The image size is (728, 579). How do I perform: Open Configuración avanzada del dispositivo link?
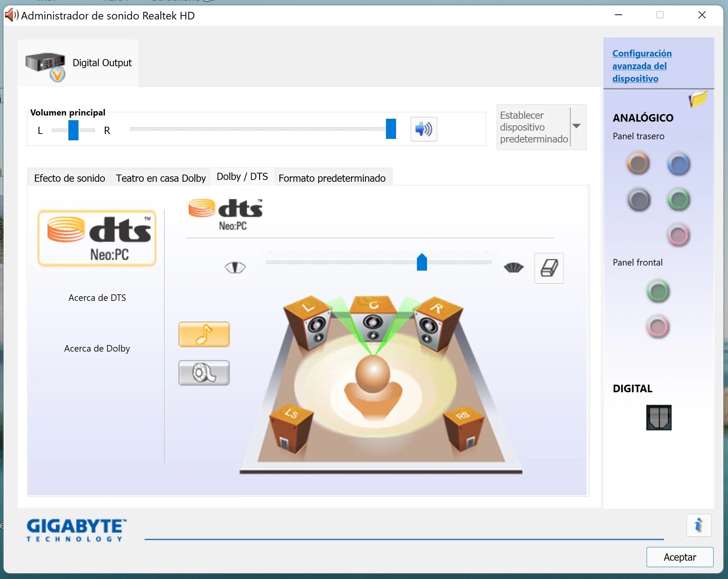(x=641, y=66)
